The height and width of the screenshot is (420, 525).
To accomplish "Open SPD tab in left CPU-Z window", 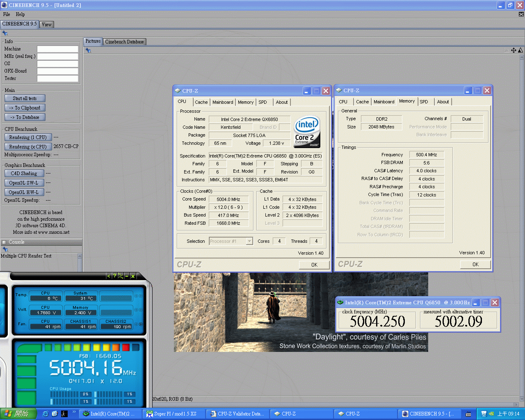I will tap(262, 102).
